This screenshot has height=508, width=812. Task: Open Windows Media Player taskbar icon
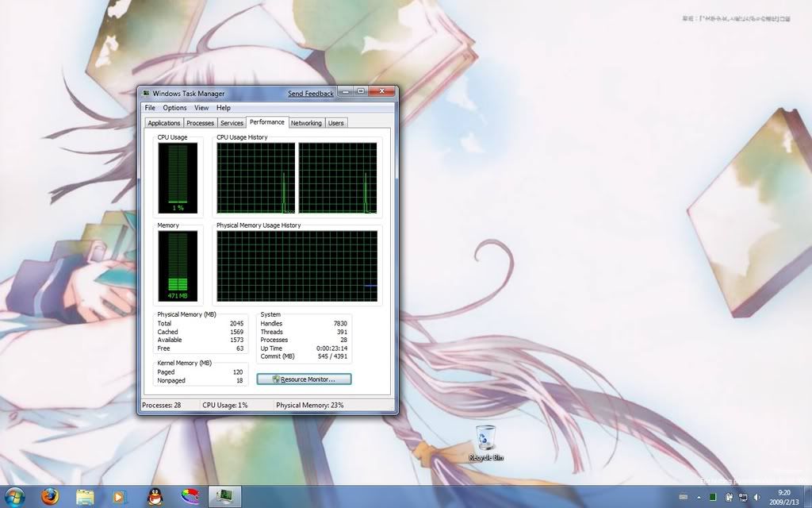click(120, 497)
